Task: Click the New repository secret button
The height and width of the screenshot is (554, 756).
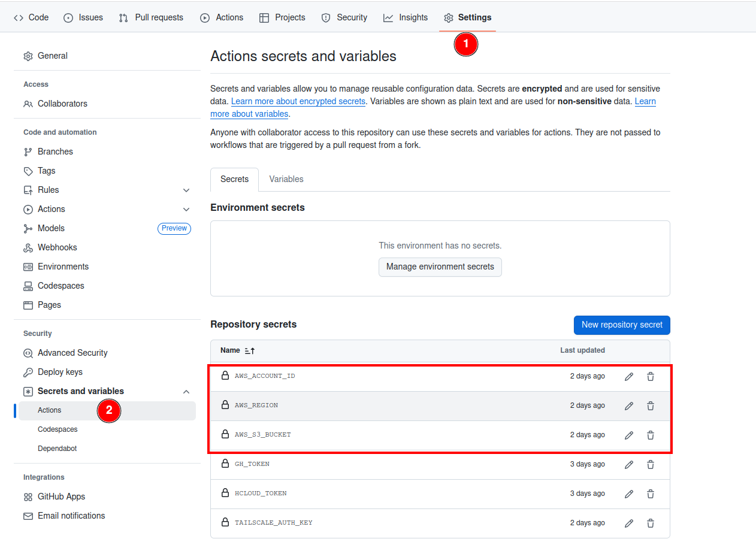Action: (622, 325)
